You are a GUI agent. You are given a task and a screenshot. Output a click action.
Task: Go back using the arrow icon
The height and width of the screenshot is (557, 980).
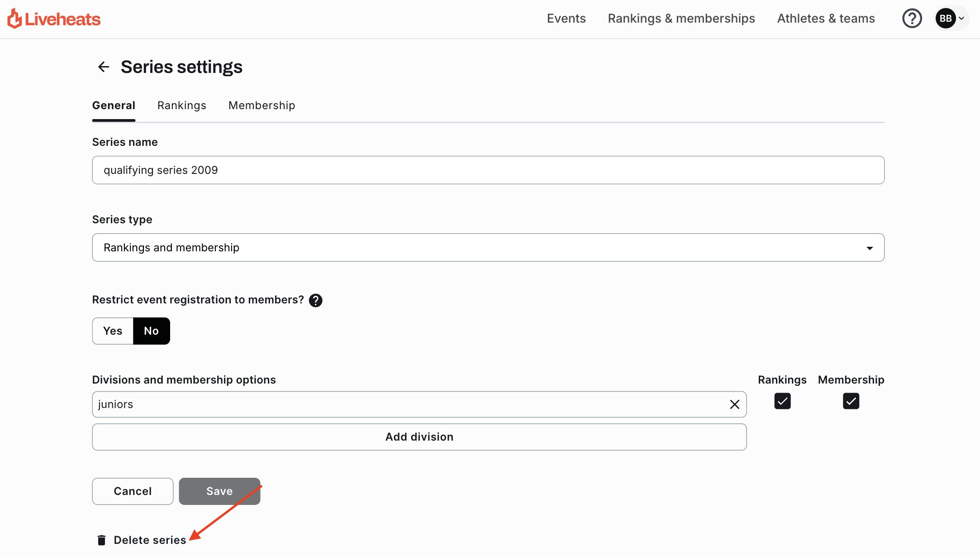(104, 67)
